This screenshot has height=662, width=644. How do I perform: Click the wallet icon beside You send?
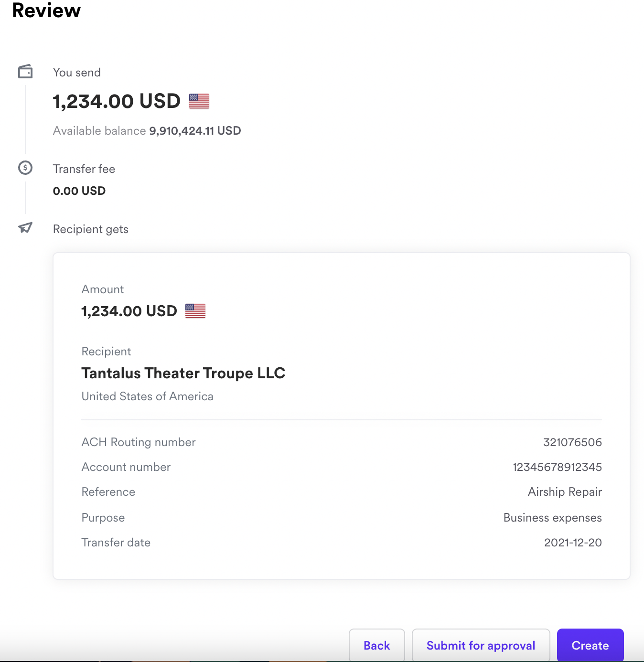pos(25,72)
